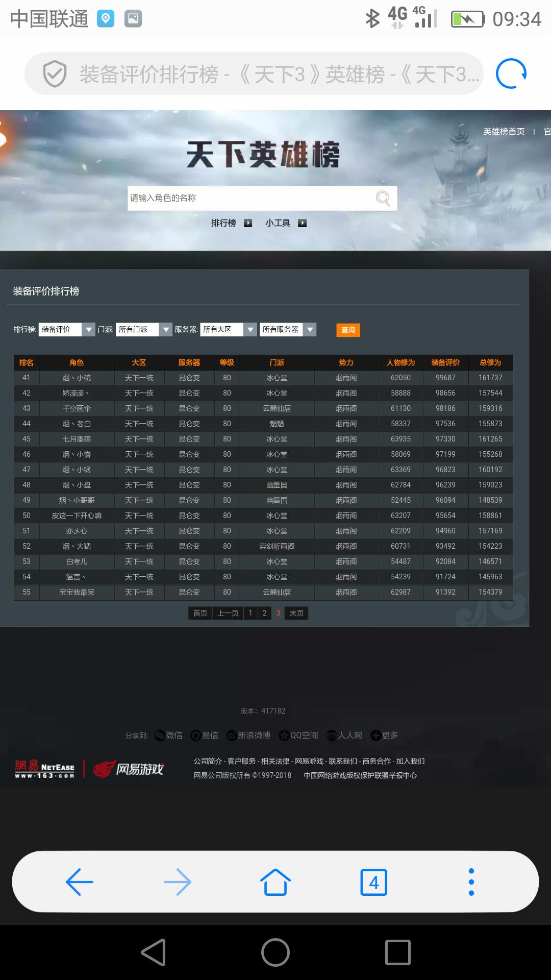Click character name 宝宝我最呆

[77, 592]
